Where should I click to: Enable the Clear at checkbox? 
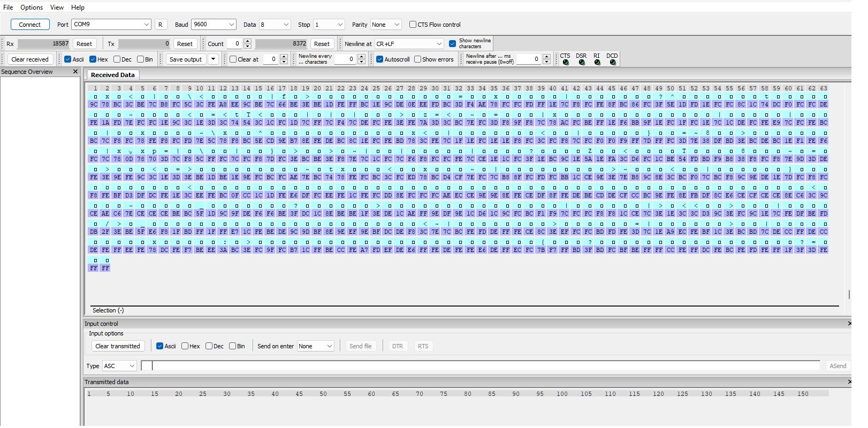233,59
